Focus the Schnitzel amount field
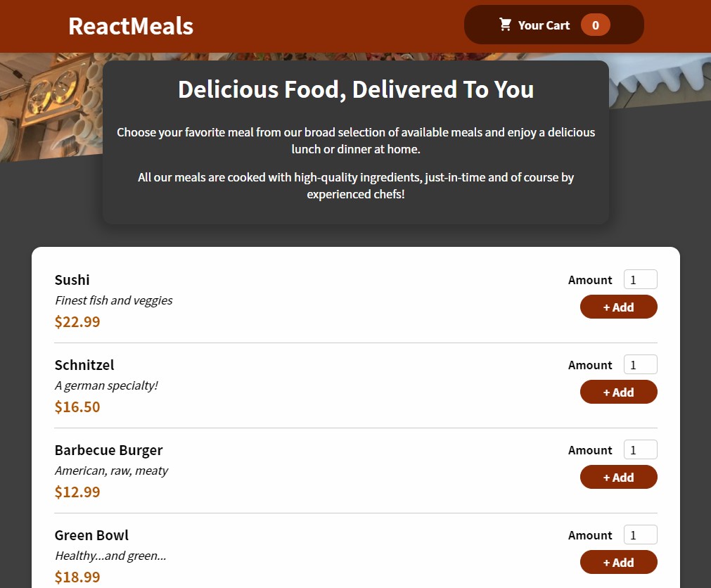 640,365
